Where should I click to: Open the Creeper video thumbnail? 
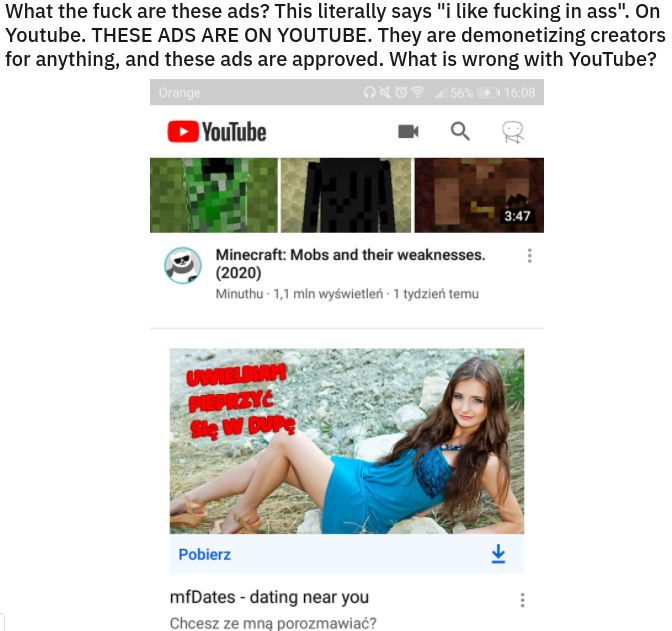214,195
